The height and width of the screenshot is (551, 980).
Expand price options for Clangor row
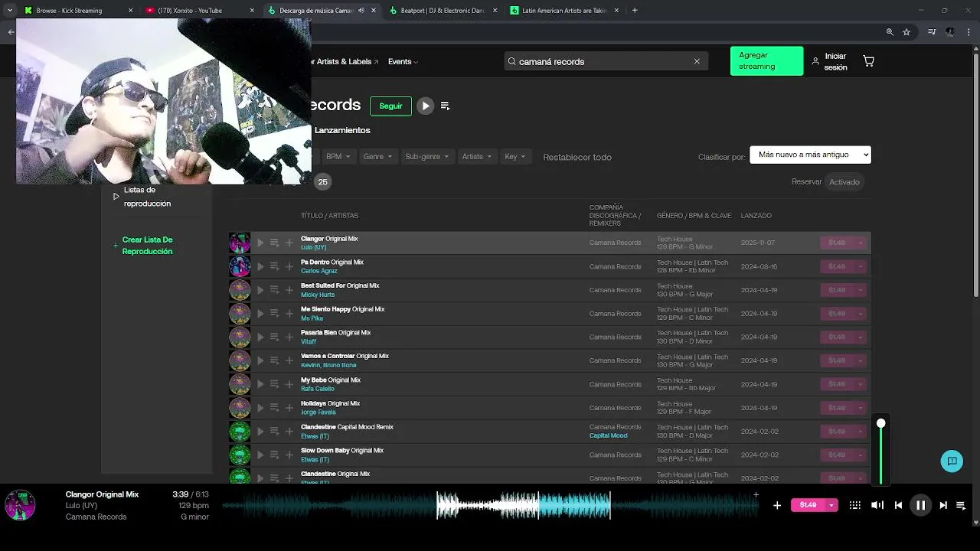pyautogui.click(x=861, y=243)
